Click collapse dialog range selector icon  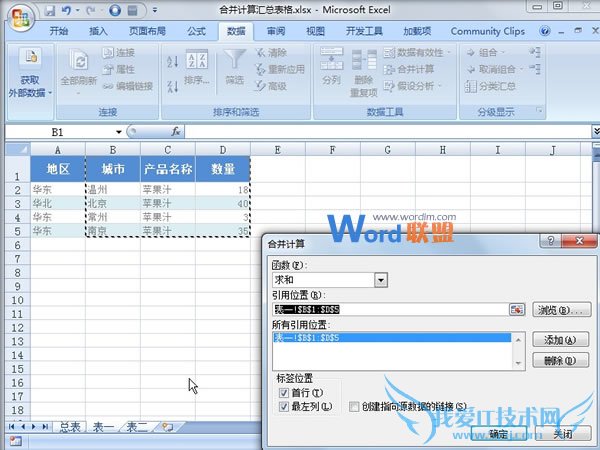(x=517, y=309)
